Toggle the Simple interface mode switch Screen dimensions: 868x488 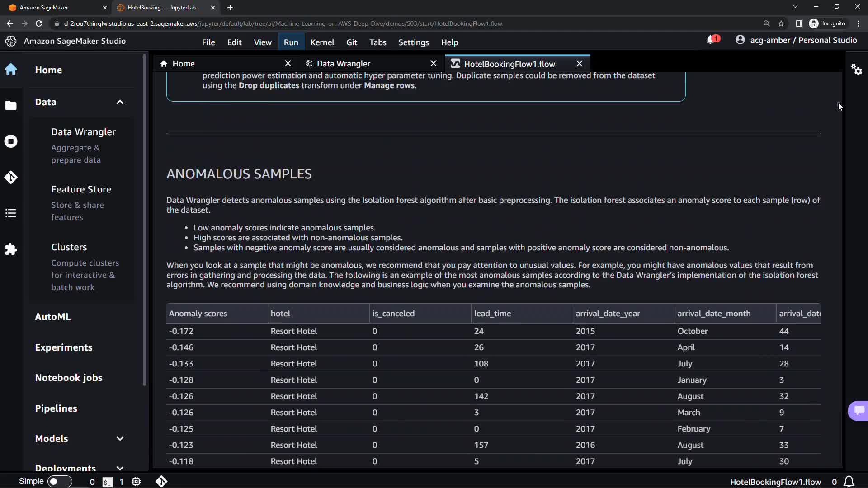click(59, 482)
